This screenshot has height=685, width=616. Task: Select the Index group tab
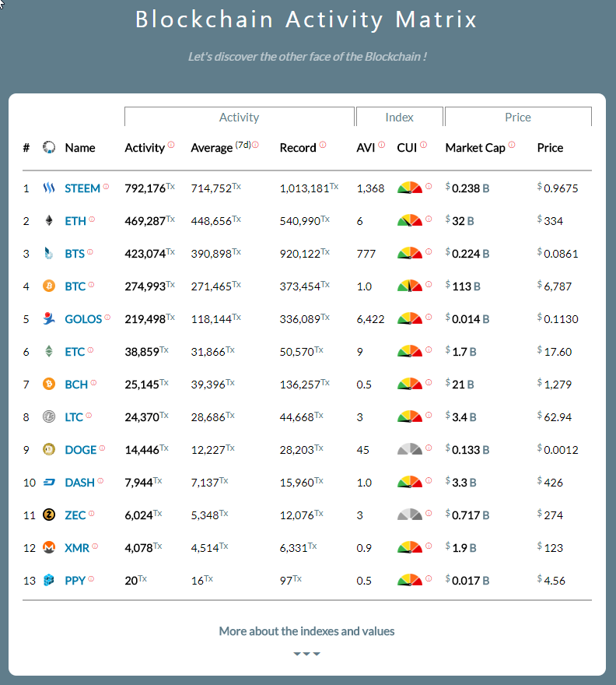(400, 117)
